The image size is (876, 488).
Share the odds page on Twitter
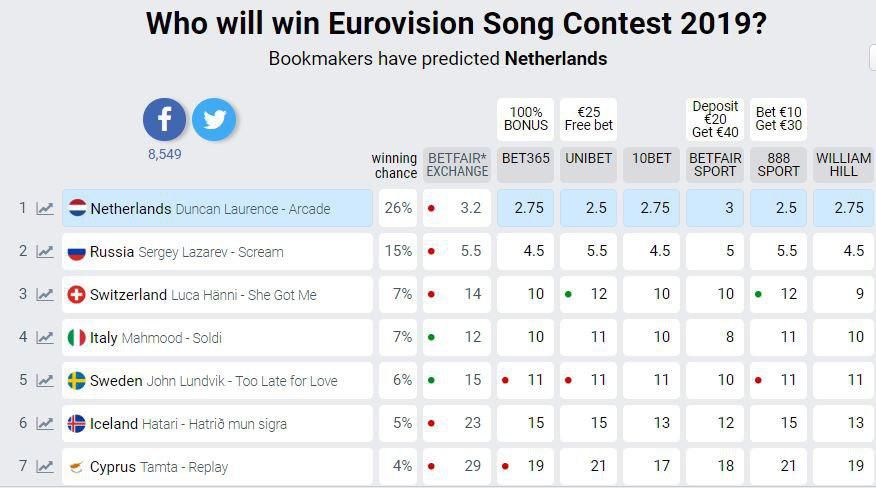[214, 119]
